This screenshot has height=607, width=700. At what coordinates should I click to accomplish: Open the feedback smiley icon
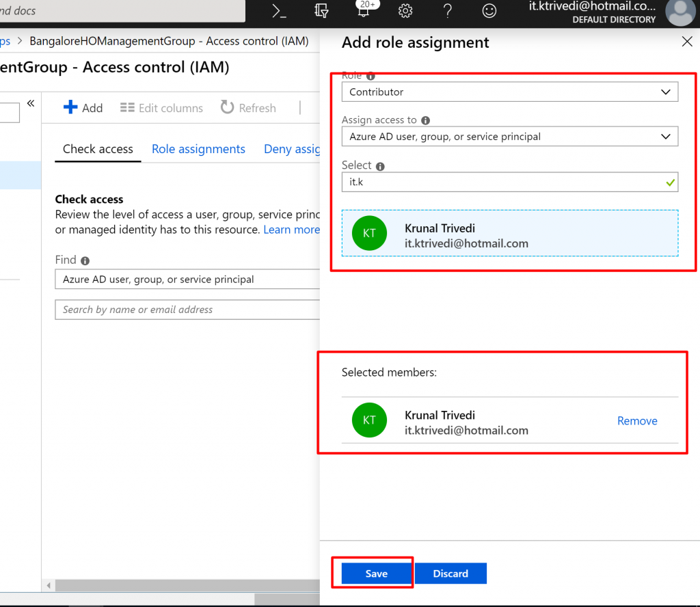coord(489,11)
